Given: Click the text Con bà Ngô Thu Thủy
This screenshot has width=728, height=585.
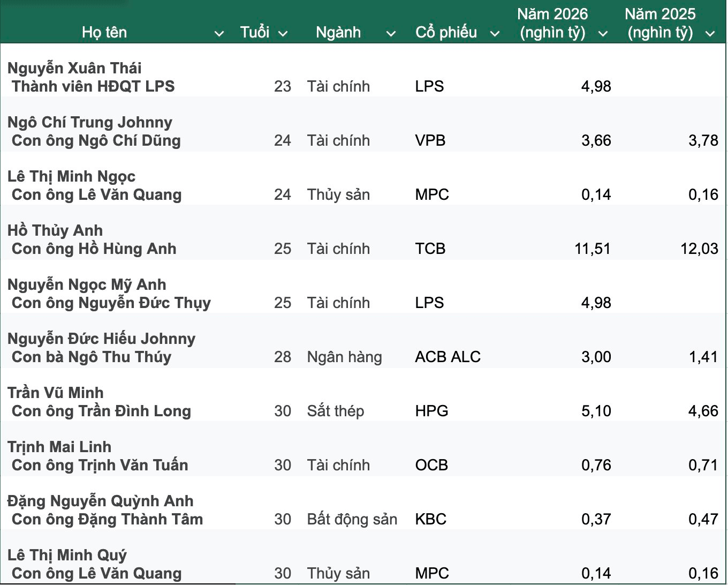Looking at the screenshot, I should tap(92, 357).
